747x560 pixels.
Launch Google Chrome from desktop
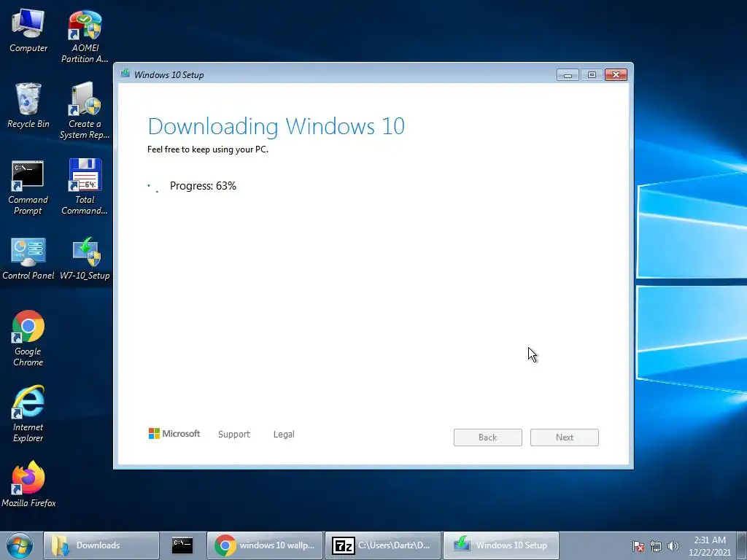click(28, 338)
